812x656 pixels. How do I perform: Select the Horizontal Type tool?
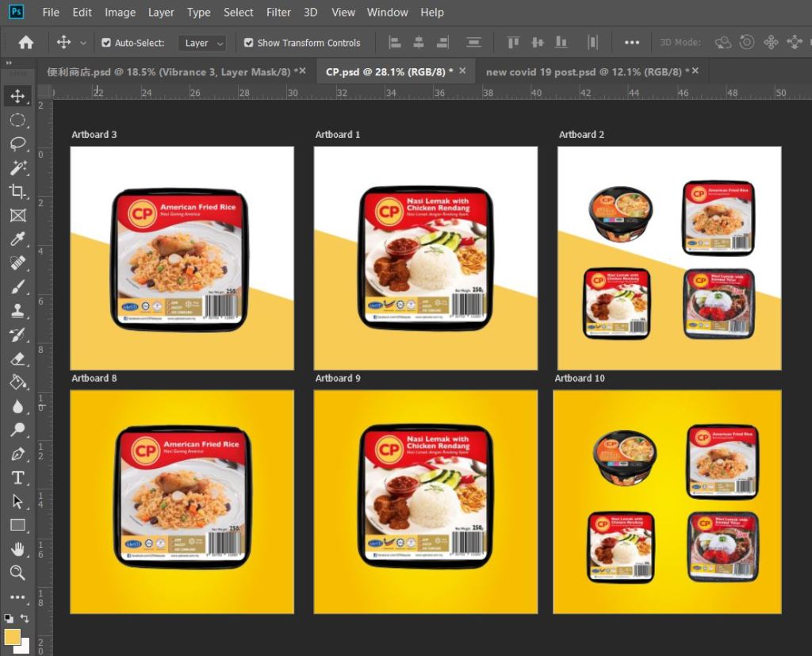click(x=17, y=478)
